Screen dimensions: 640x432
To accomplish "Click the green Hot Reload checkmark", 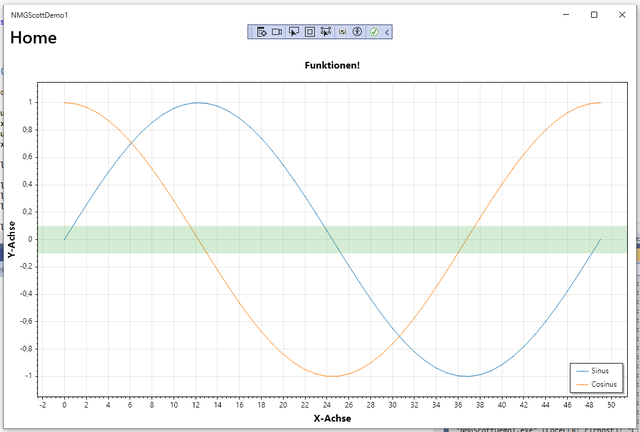I will pos(374,32).
